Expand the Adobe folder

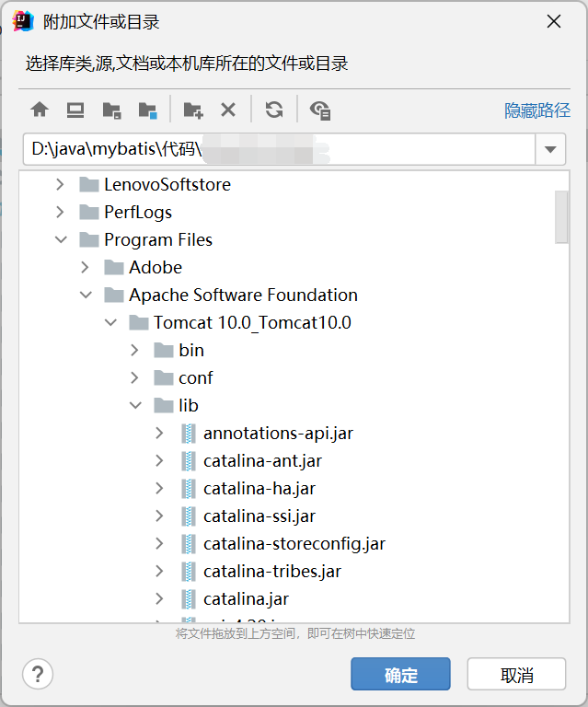click(x=86, y=267)
